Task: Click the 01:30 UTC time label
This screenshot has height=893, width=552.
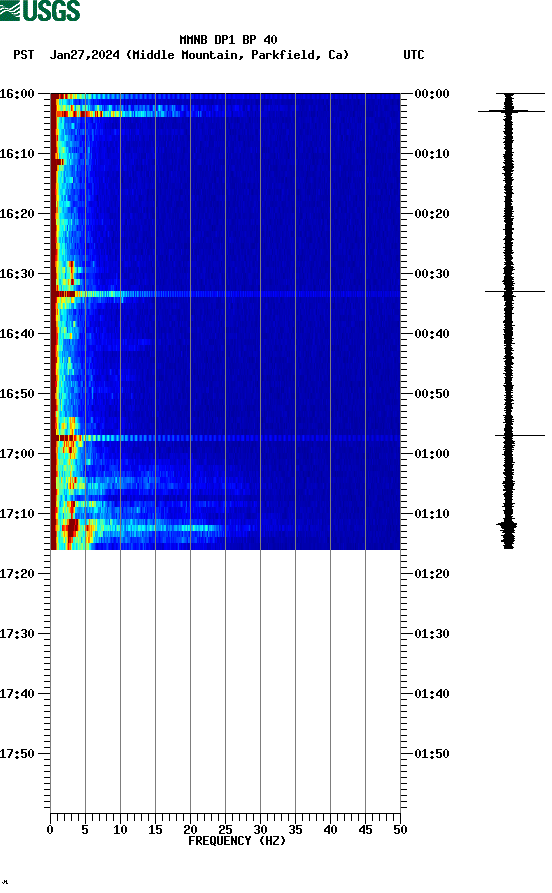Action: [432, 634]
